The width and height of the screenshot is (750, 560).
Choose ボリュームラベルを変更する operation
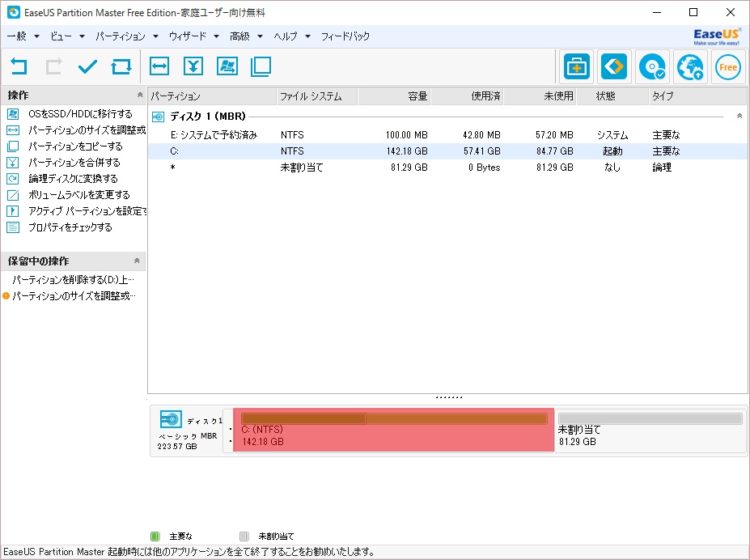[79, 195]
